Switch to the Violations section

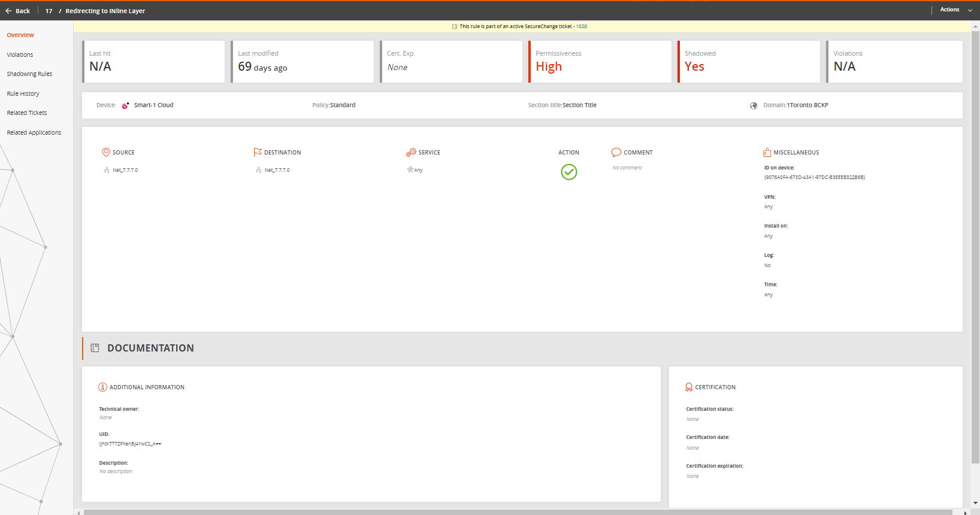pyautogui.click(x=20, y=54)
